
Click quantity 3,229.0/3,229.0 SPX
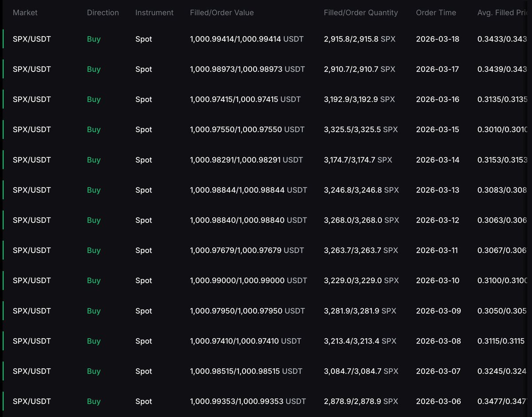pyautogui.click(x=361, y=281)
